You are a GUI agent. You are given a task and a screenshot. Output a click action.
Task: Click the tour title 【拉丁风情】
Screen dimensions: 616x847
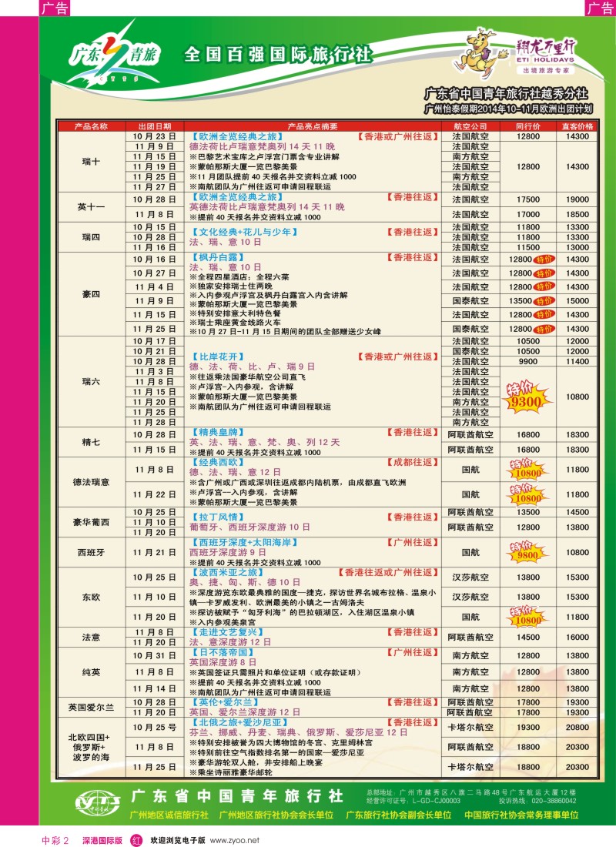[219, 517]
